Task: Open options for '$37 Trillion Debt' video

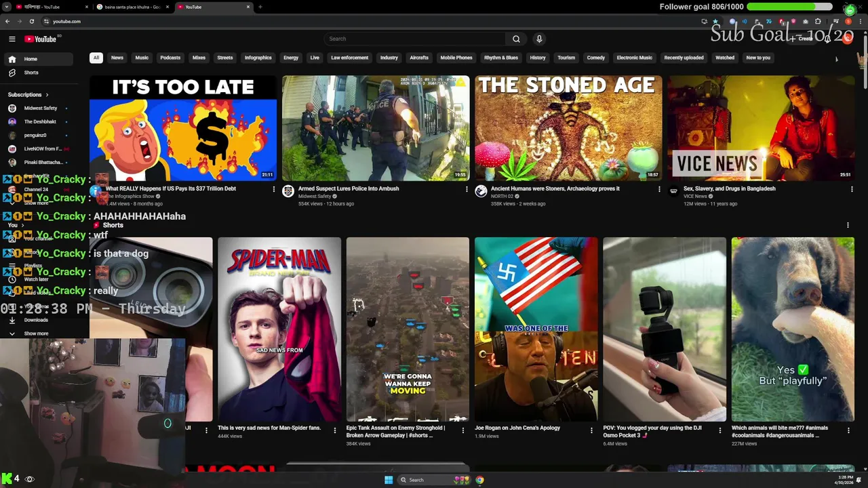Action: (274, 189)
